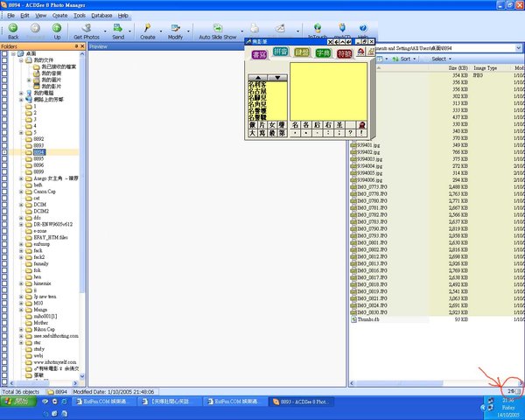Click the Folders pane vertical scrollbar
525x420 pixels.
tap(82, 214)
